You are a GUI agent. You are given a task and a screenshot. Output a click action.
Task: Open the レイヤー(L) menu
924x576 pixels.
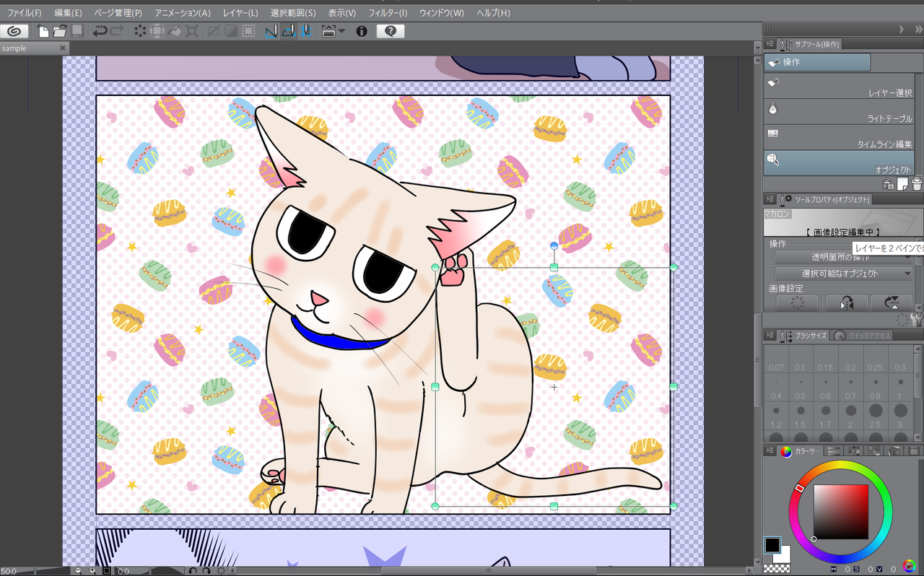240,13
